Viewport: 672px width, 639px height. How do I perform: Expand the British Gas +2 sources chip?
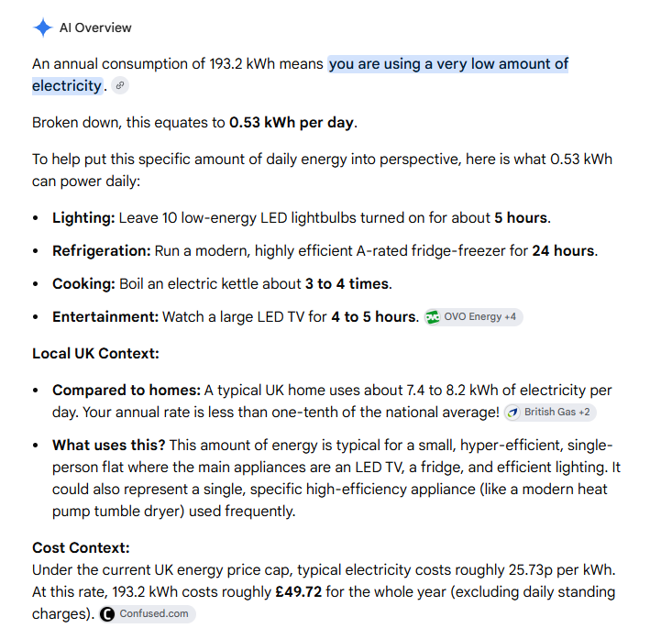tap(550, 413)
